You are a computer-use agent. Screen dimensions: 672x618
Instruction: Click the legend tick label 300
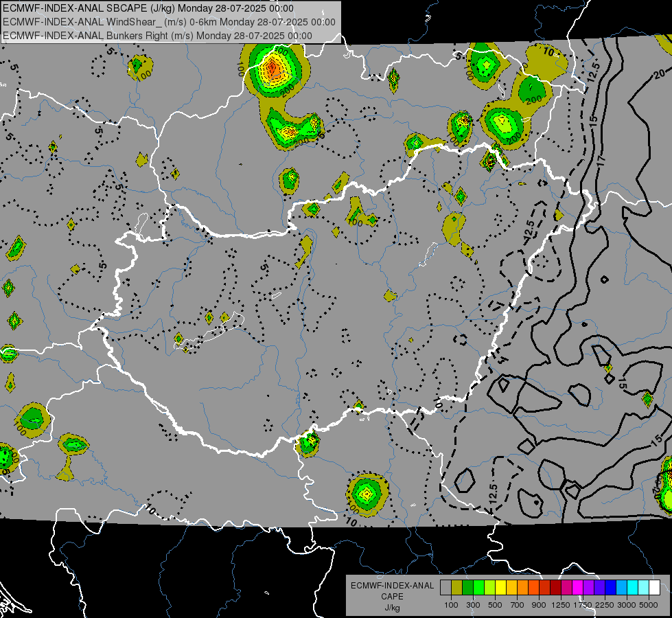click(x=473, y=605)
